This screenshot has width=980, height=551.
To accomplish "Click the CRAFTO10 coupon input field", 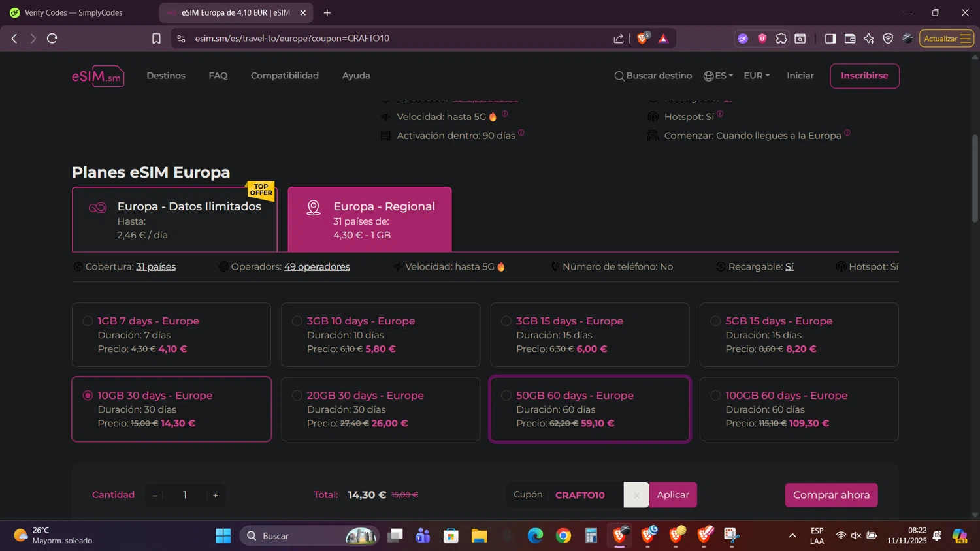I will [x=585, y=495].
